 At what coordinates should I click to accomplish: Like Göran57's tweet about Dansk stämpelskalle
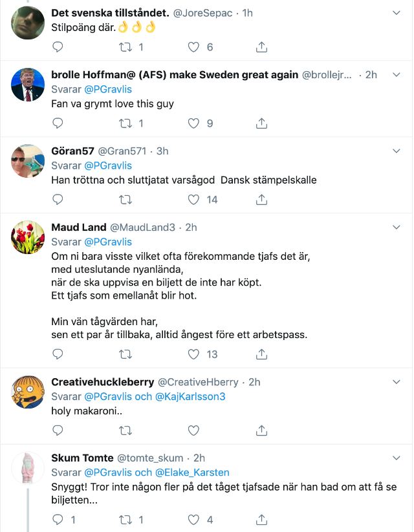193,200
